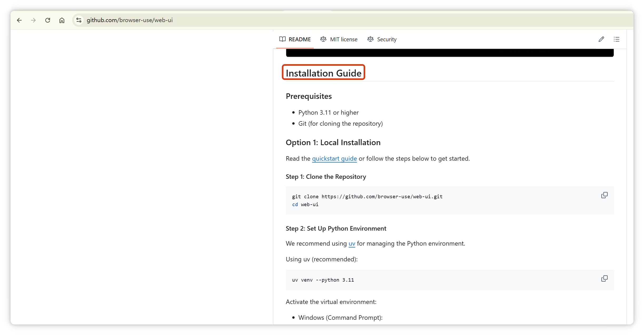Screen dimensions: 644x335
Task: Switch to the README tab
Action: (x=295, y=39)
